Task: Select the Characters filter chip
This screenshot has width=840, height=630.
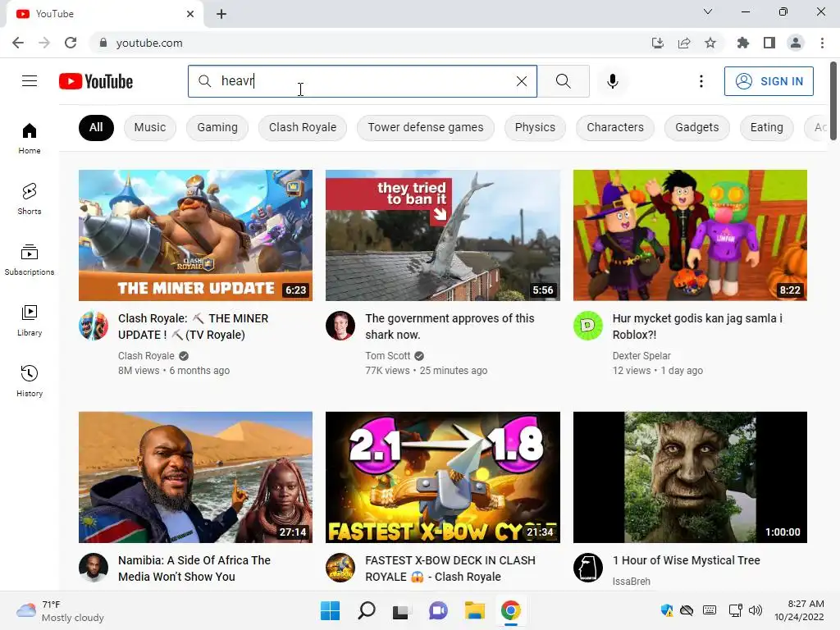Action: coord(615,127)
